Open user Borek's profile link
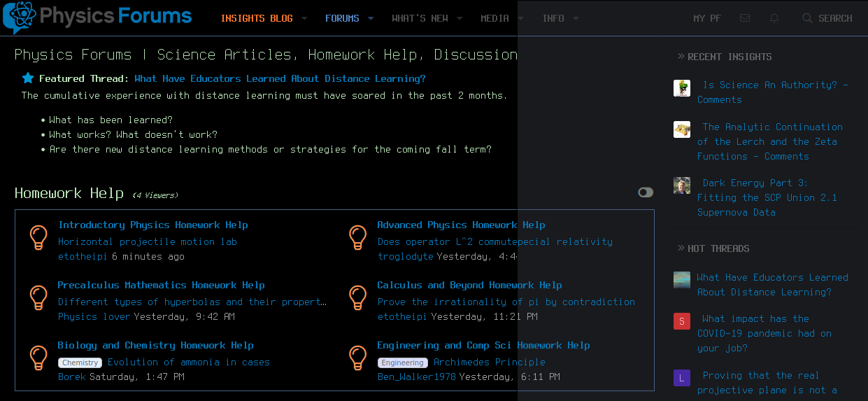 [x=72, y=377]
